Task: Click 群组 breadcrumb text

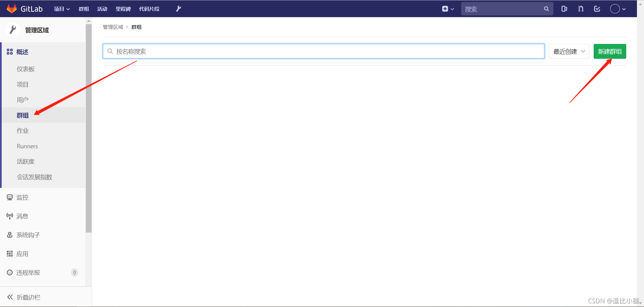Action: point(137,27)
